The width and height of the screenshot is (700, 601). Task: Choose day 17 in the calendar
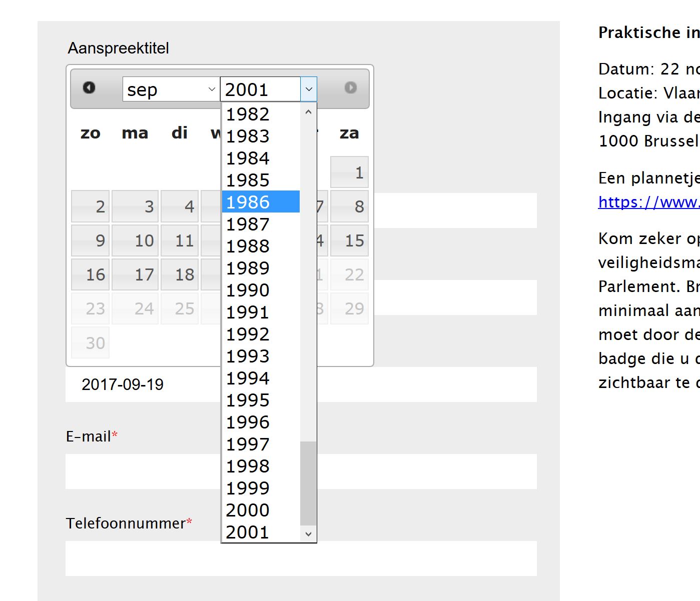point(135,274)
